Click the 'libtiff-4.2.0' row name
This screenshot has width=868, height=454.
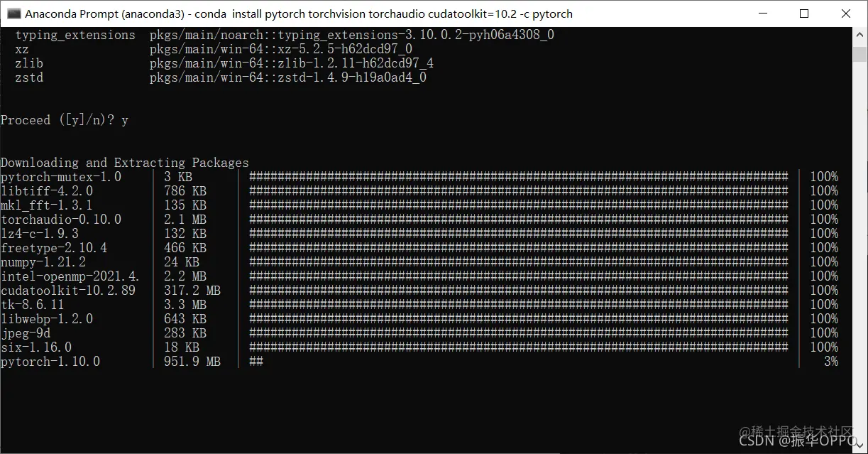point(47,191)
